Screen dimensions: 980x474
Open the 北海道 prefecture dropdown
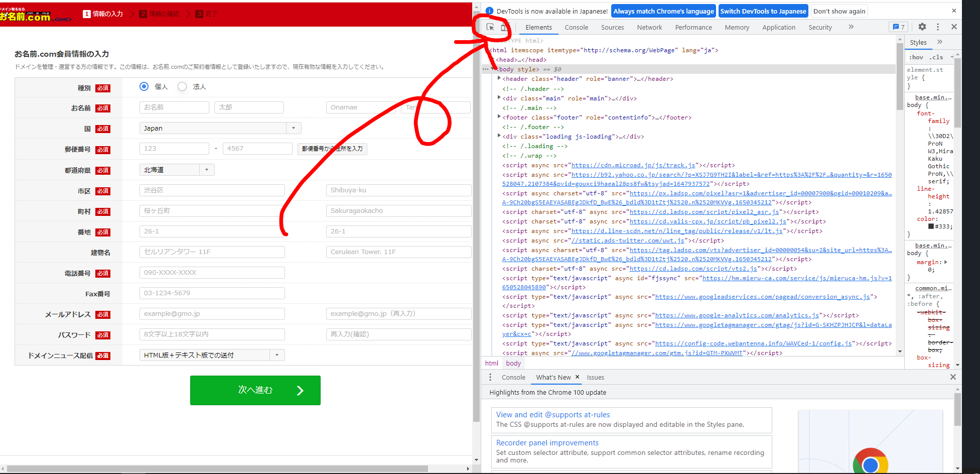(x=177, y=170)
